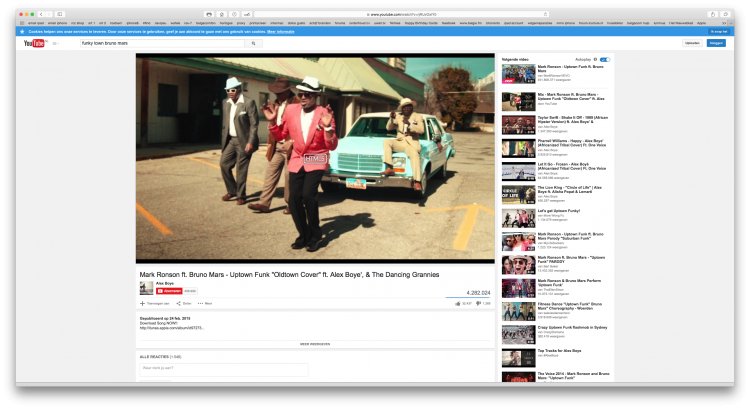This screenshot has width=750, height=409.
Task: Click the red Abonneren subscribe button
Action: 169,291
